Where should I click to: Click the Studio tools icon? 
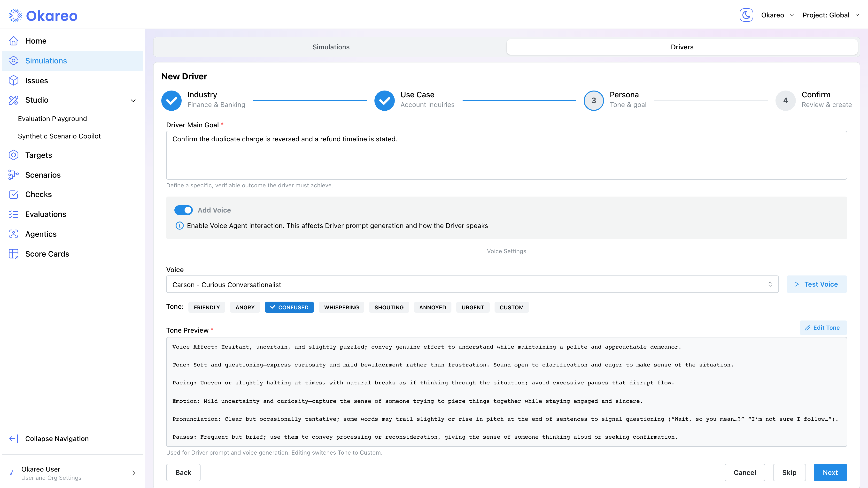14,100
